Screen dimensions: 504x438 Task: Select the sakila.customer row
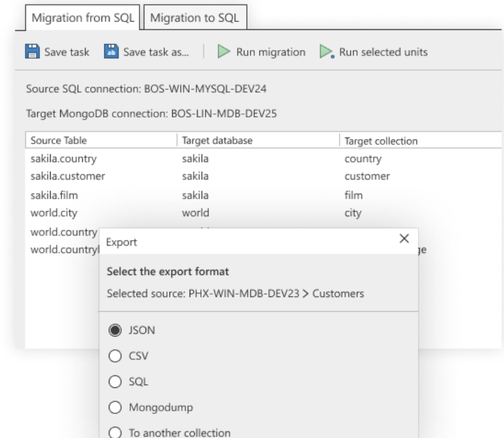coord(67,177)
